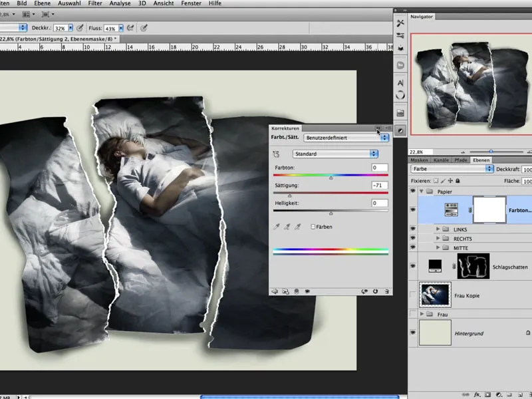Click the Farbton slider handle

point(331,178)
